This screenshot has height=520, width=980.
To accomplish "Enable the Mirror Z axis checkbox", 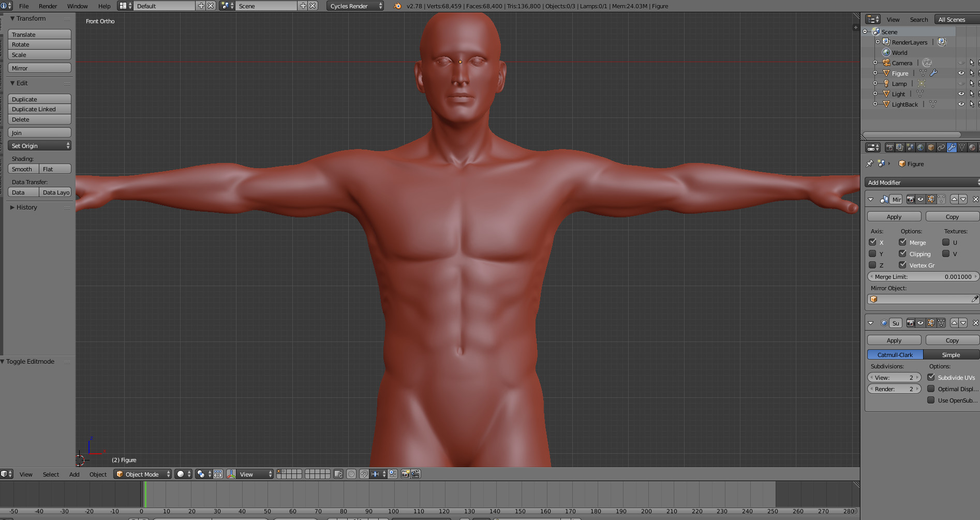I will pos(872,265).
